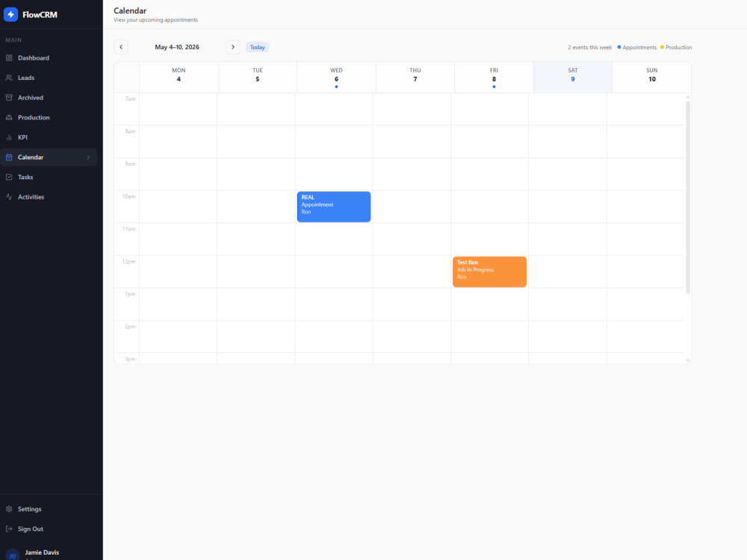Select the THU 7 day header
747x560 pixels.
(415, 77)
